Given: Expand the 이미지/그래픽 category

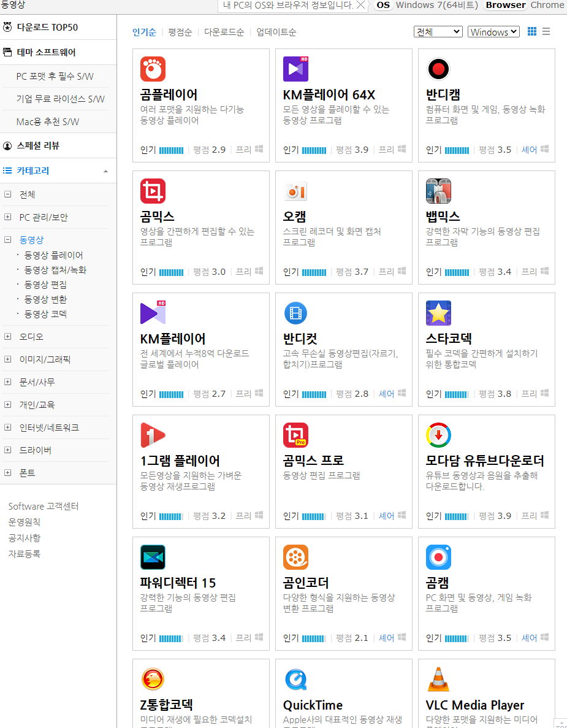Looking at the screenshot, I should pos(7,359).
